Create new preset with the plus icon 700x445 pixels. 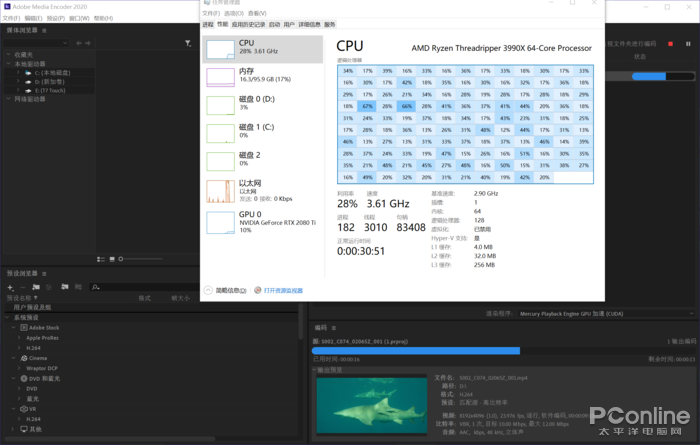coord(10,287)
